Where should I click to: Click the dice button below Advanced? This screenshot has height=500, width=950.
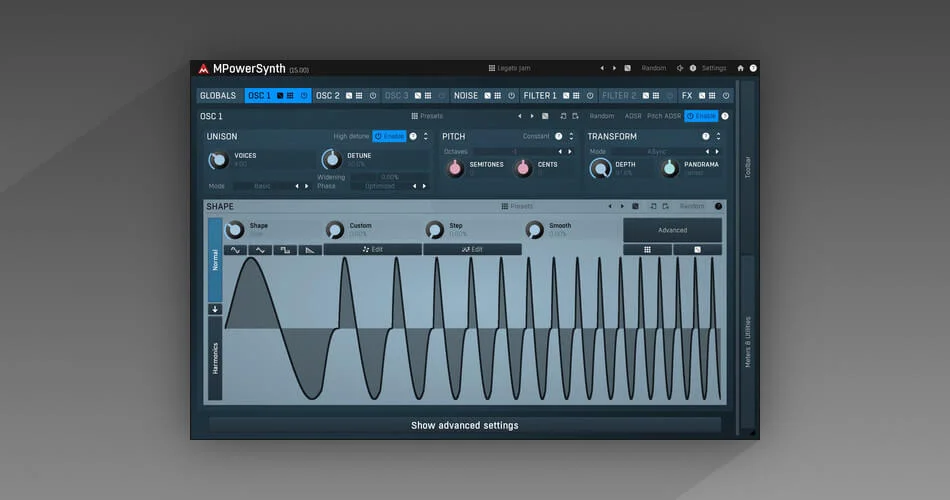coord(697,250)
